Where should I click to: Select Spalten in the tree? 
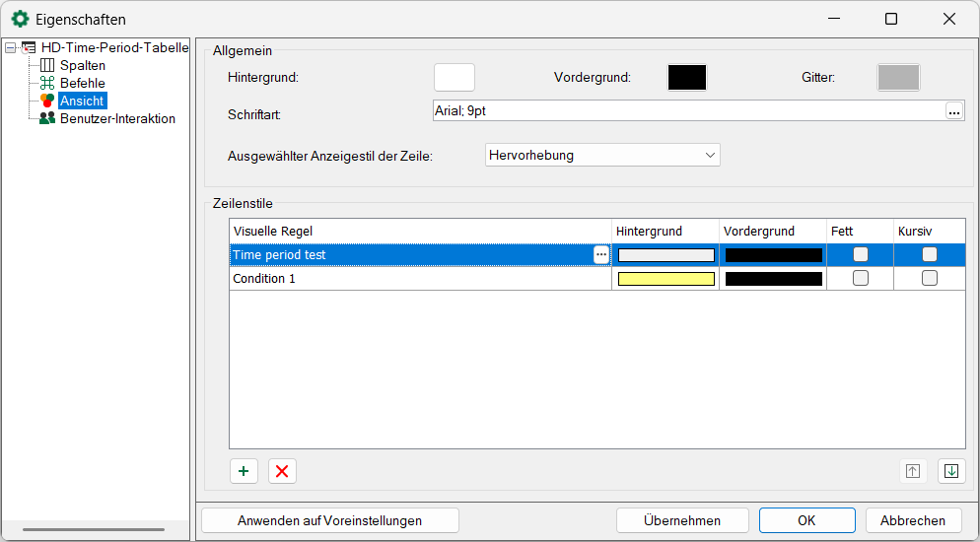pos(83,66)
